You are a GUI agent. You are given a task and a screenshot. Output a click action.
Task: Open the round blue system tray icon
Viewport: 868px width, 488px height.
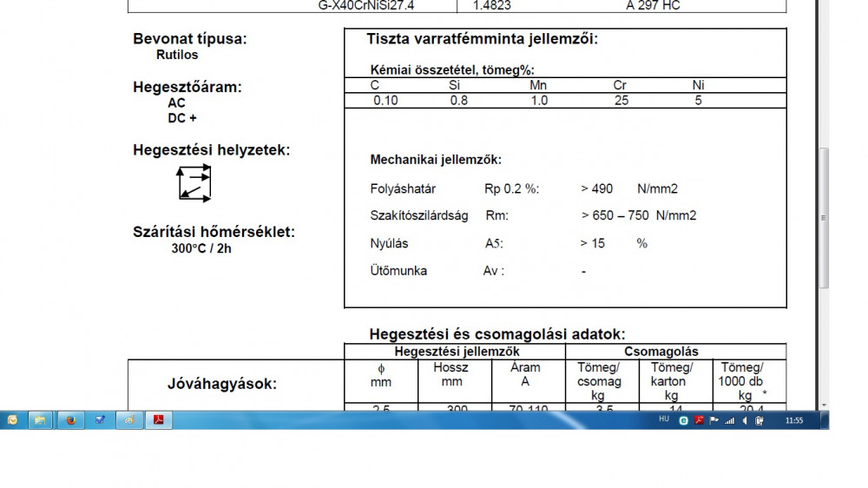[684, 421]
